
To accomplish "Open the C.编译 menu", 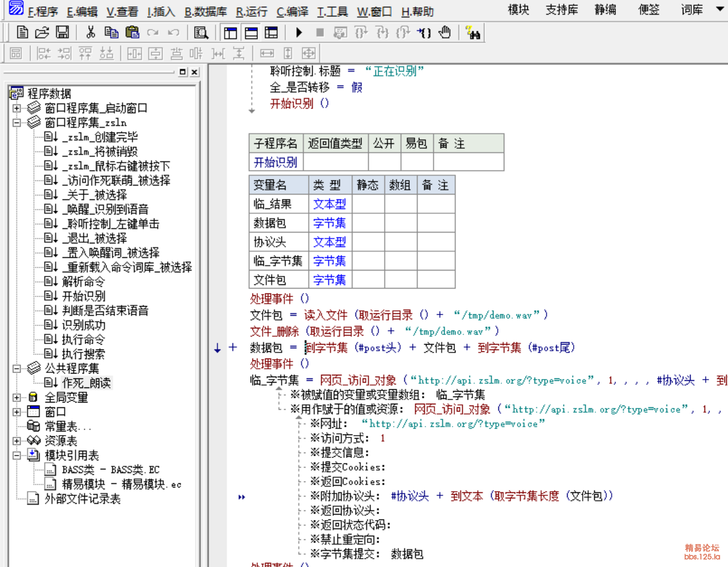I will 292,11.
